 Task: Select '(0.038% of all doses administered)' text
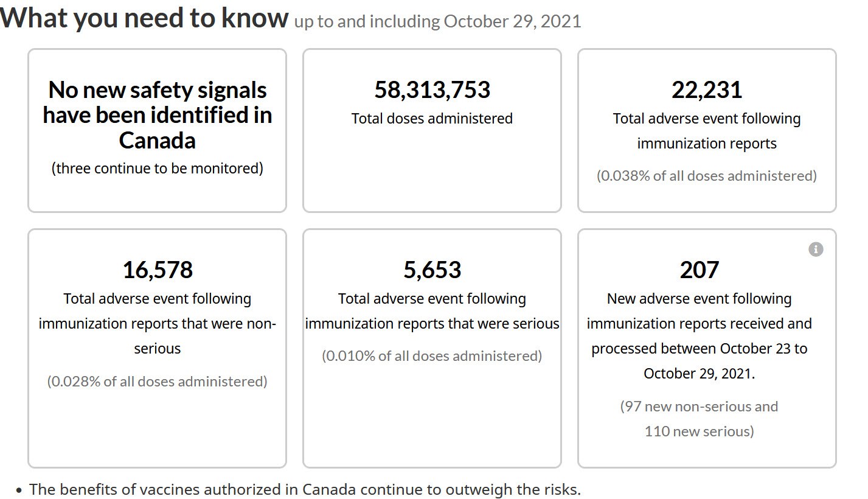707,176
